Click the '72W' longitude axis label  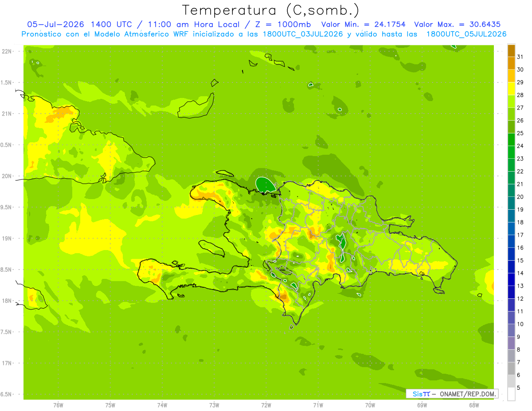(x=266, y=405)
